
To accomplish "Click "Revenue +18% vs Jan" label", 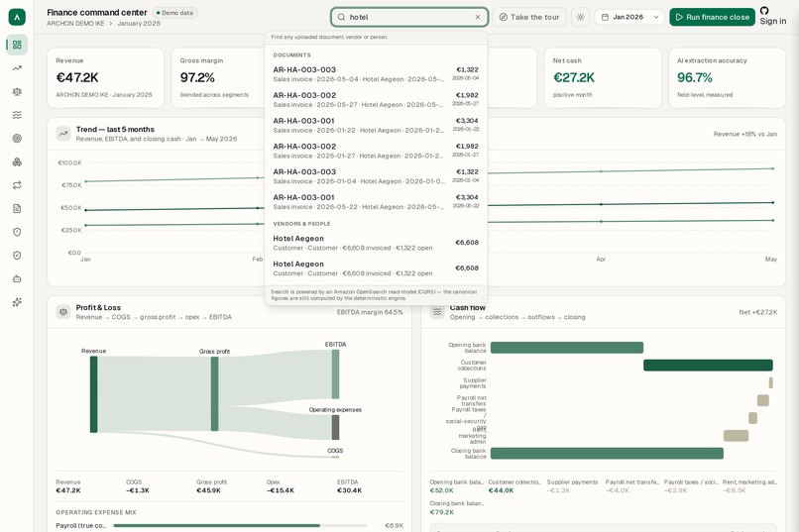I will [745, 134].
